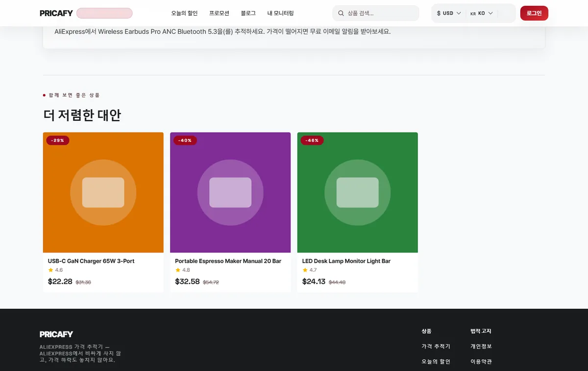Open the KO language dropdown
The height and width of the screenshot is (371, 588).
coord(481,13)
